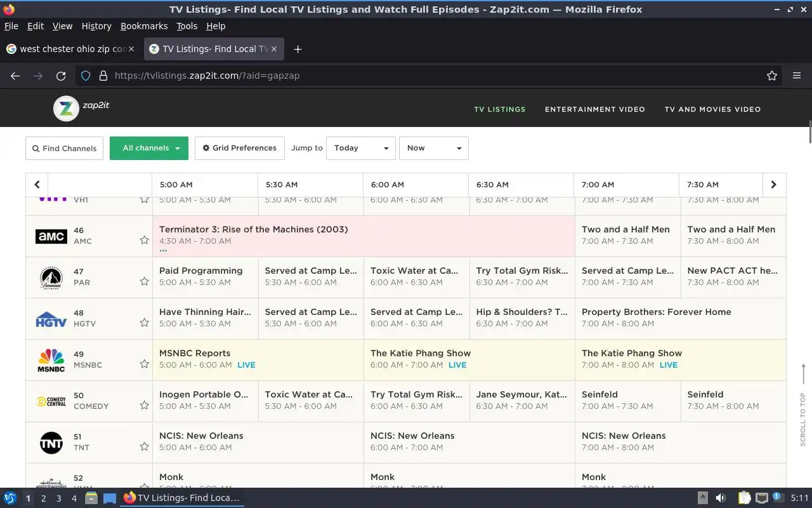812x508 pixels.
Task: Open the Now time dropdown
Action: coord(434,148)
